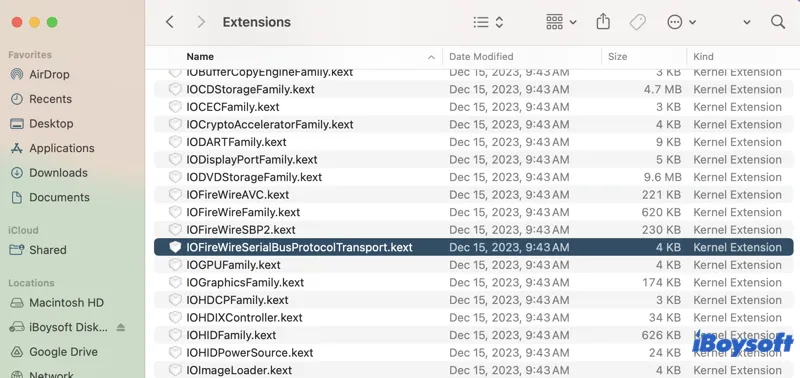Go back with the left chevron
Image resolution: width=800 pixels, height=378 pixels.
tap(170, 22)
